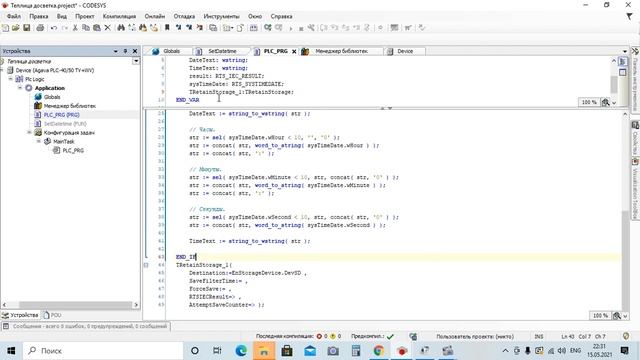Close the PLC_PRG editor tab
This screenshot has width=640, height=360.
[x=294, y=51]
